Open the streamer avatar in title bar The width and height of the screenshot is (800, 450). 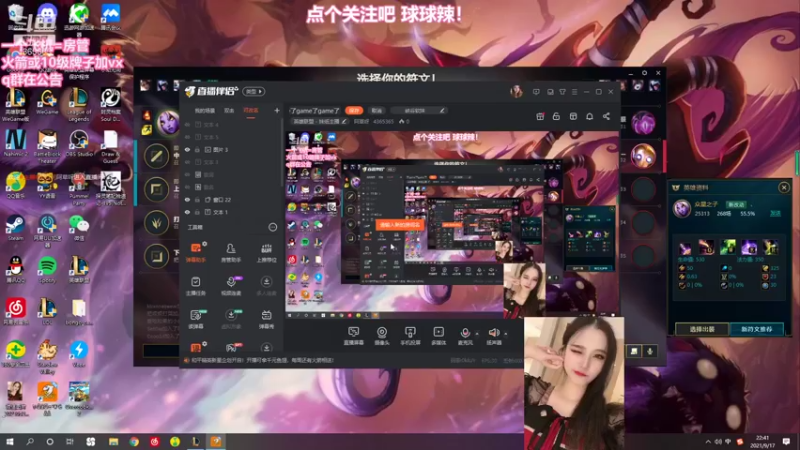516,92
